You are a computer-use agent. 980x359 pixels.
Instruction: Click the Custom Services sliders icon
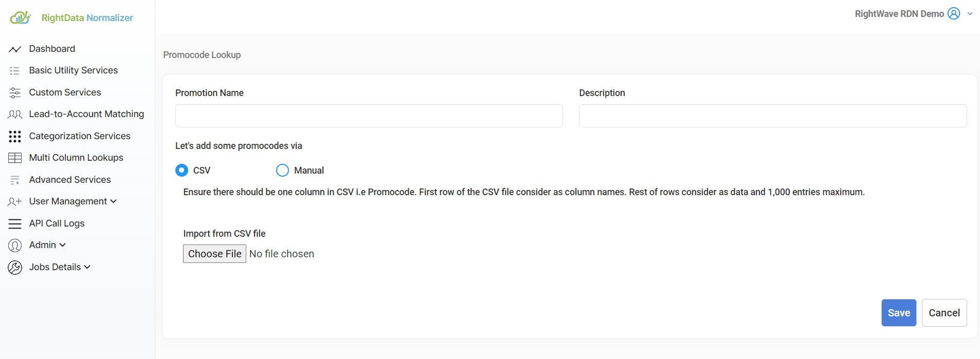pos(15,93)
